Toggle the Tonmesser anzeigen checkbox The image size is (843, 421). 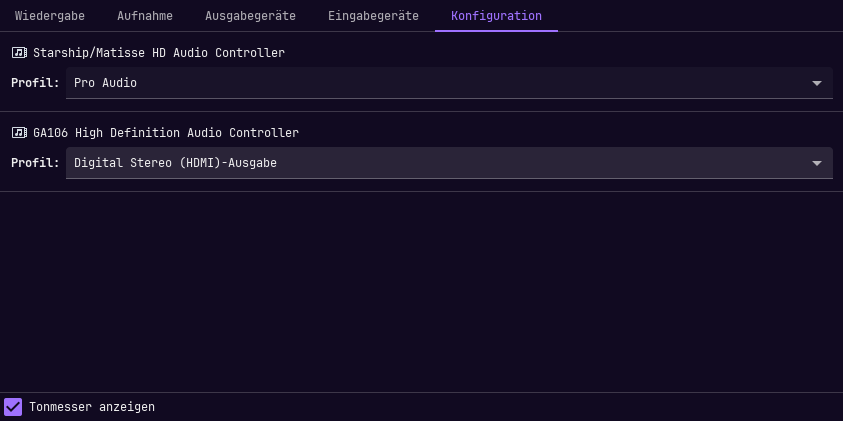click(x=13, y=407)
